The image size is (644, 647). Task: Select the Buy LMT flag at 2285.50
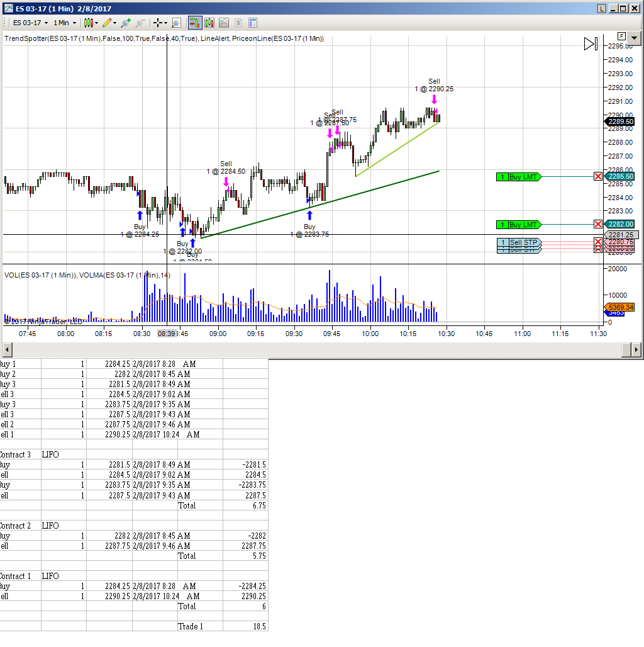click(519, 177)
